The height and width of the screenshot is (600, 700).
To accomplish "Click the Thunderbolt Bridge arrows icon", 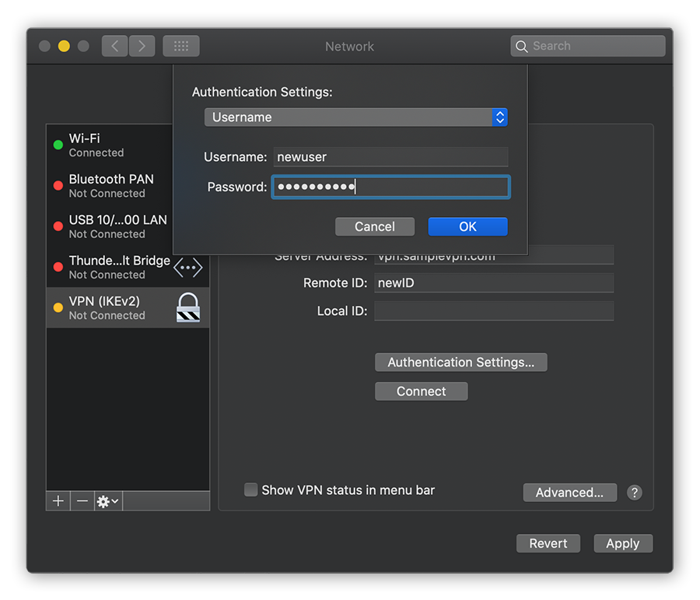I will (x=187, y=267).
